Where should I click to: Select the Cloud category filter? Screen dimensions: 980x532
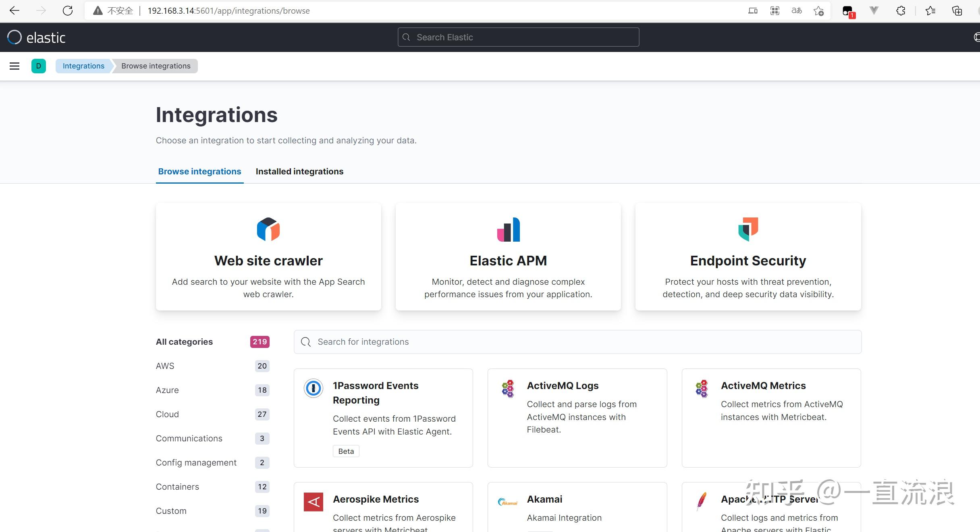(167, 414)
